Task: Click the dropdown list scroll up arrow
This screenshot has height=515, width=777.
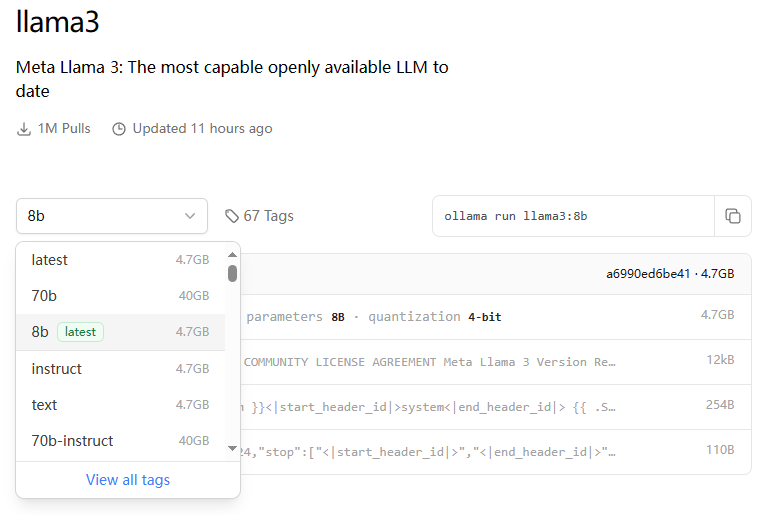Action: (x=232, y=255)
